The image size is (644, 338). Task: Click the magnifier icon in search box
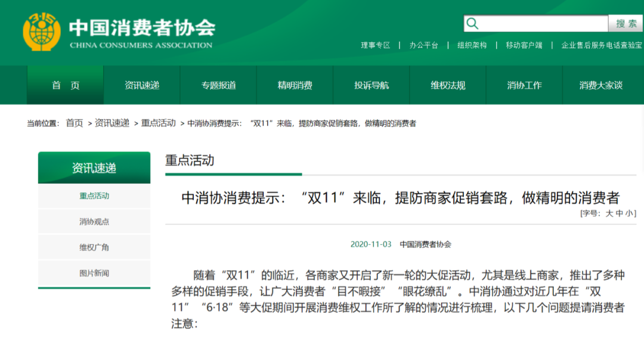473,24
